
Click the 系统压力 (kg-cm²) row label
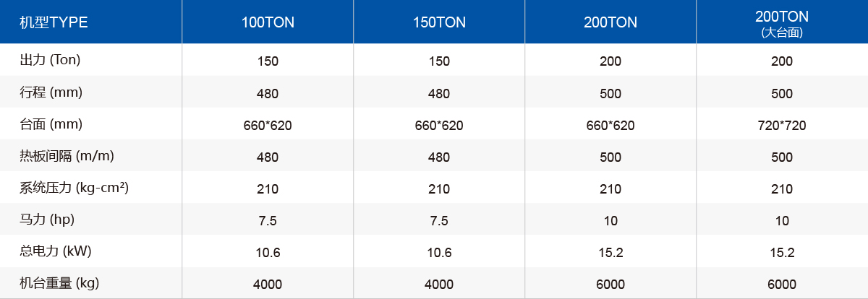(x=74, y=188)
